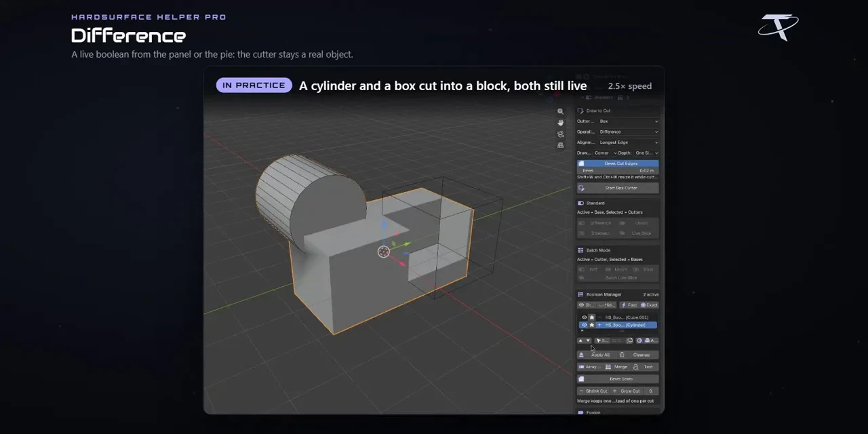Click the value field next to Grow Cut
868x434 pixels.
pos(652,391)
